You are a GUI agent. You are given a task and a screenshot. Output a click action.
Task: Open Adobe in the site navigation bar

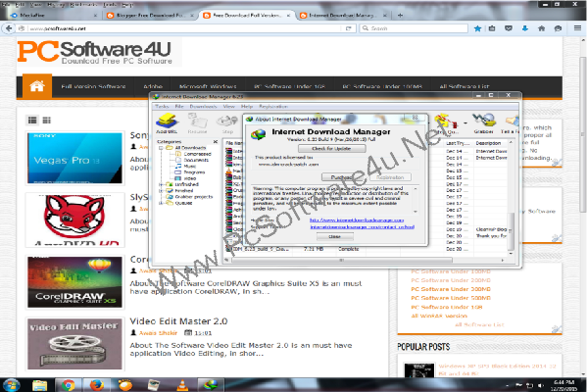click(153, 86)
